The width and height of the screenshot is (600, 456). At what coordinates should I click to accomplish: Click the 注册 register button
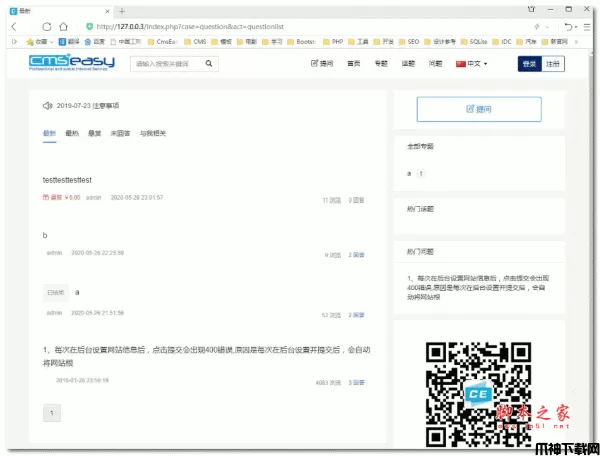tap(553, 64)
